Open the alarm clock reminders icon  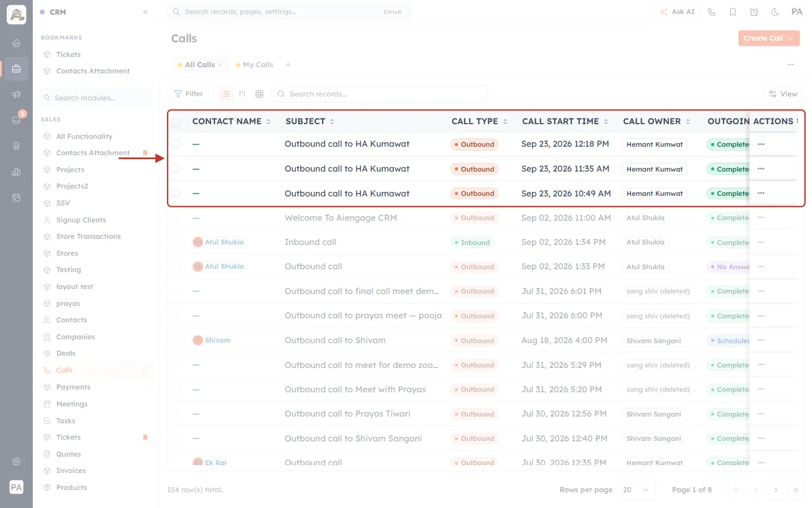[x=754, y=12]
